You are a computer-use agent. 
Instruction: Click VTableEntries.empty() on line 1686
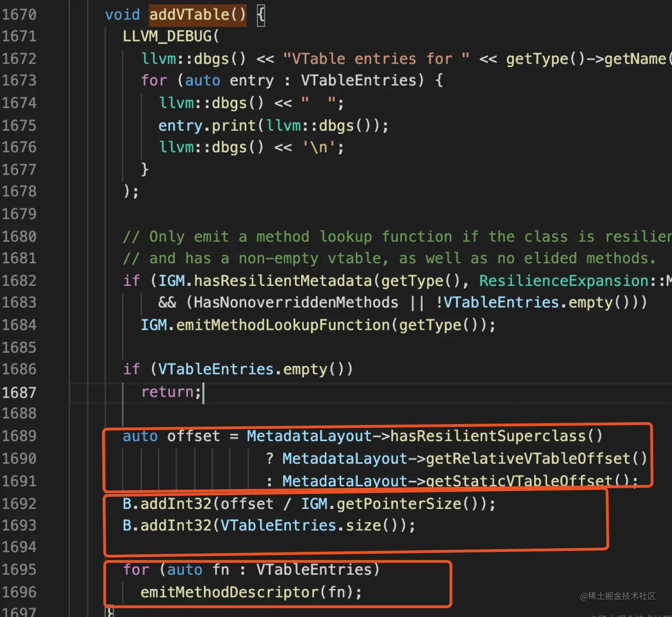pos(251,369)
